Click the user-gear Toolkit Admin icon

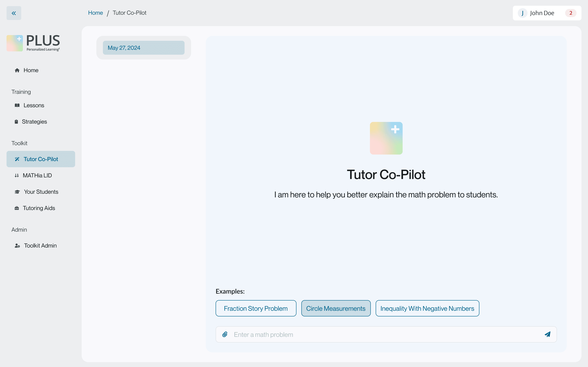[x=17, y=246]
